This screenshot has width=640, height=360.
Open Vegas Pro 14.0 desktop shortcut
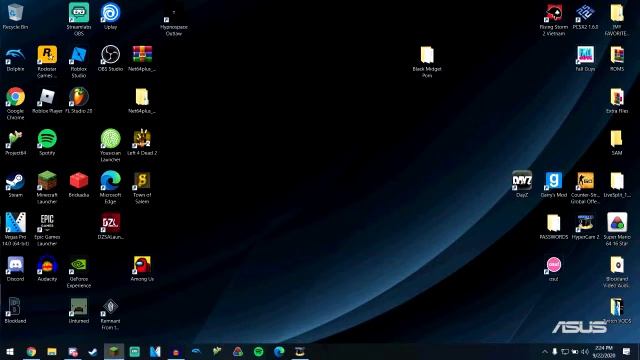16,229
